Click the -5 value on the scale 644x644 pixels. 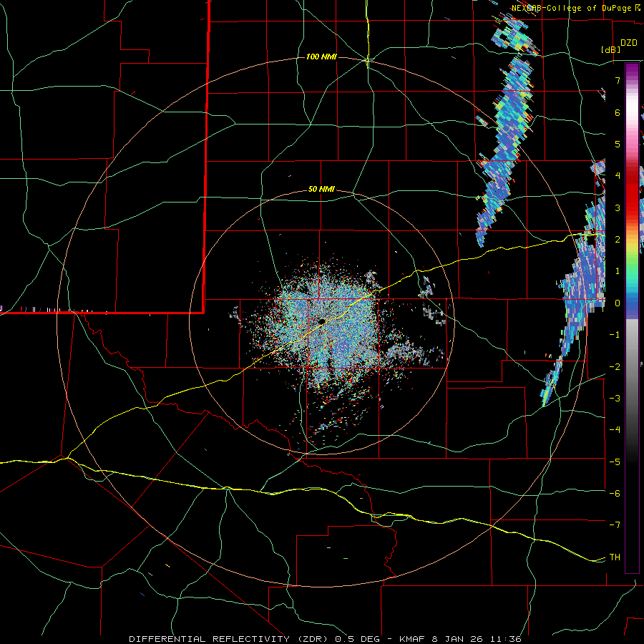click(x=615, y=462)
